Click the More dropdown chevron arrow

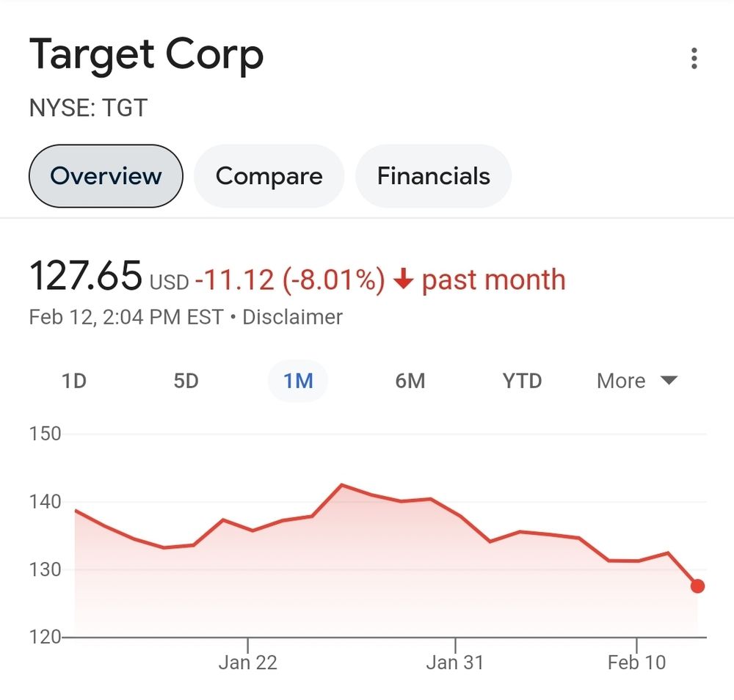click(669, 381)
